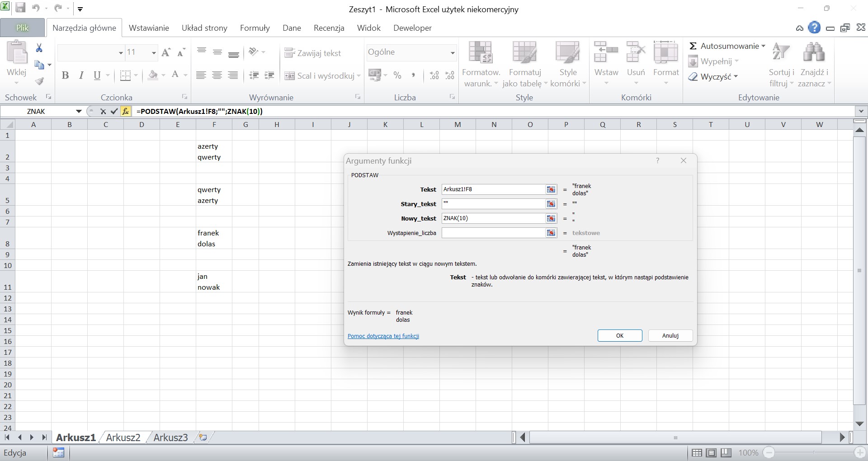Click the Wystapienie_liczba range selector icon
This screenshot has width=868, height=461.
(x=551, y=233)
